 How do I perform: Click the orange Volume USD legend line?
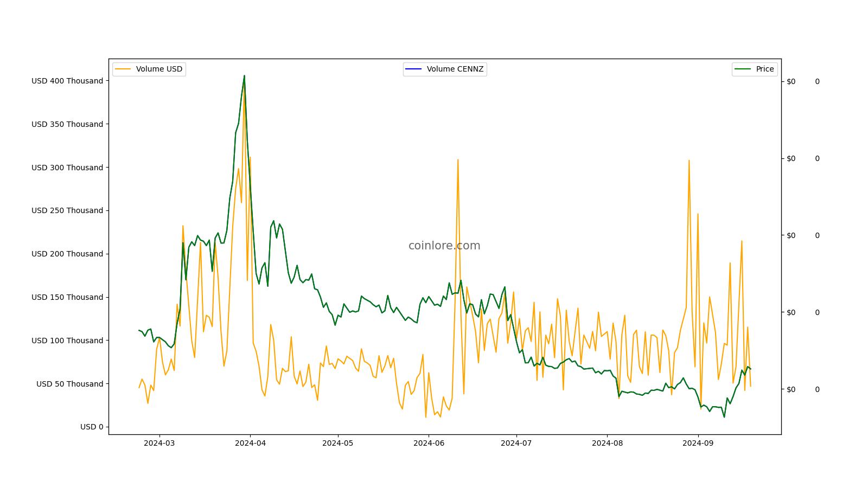(x=123, y=69)
